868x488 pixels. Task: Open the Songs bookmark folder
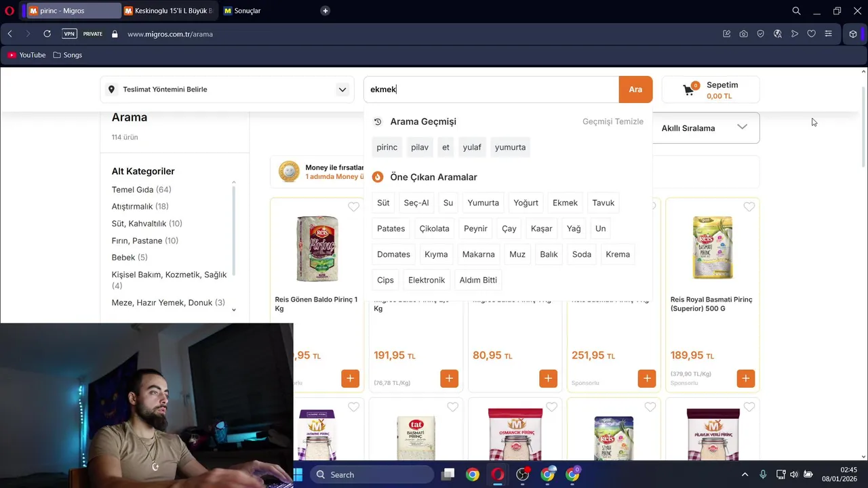tap(68, 55)
